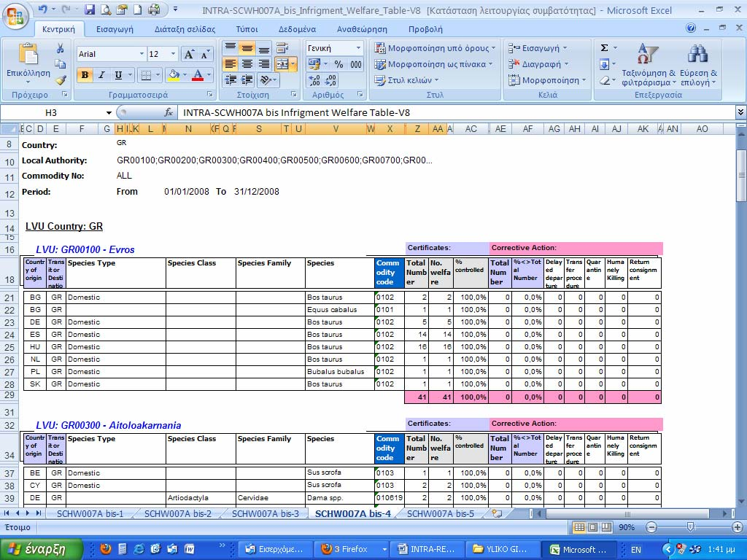Click the Cut scissors icon
The image size is (747, 560).
[x=60, y=49]
